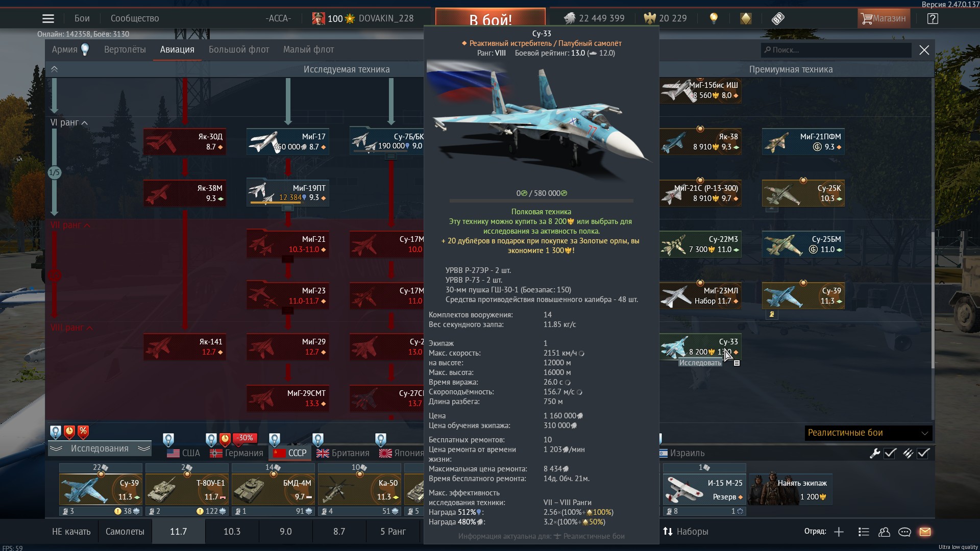Image resolution: width=980 pixels, height=551 pixels.
Task: Click the research tree vertical scrollbar
Action: click(933, 300)
